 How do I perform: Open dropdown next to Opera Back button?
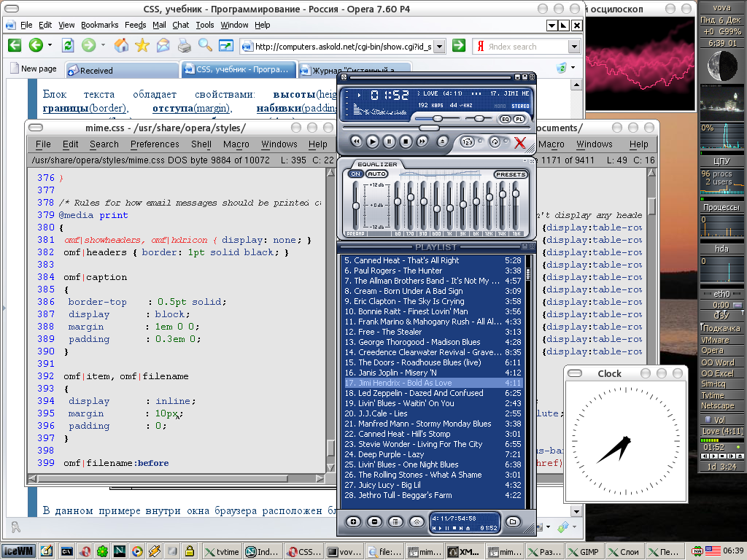pyautogui.click(x=50, y=46)
